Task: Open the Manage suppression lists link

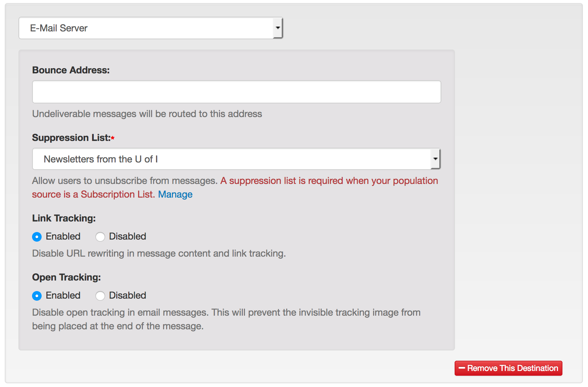Action: click(x=175, y=195)
